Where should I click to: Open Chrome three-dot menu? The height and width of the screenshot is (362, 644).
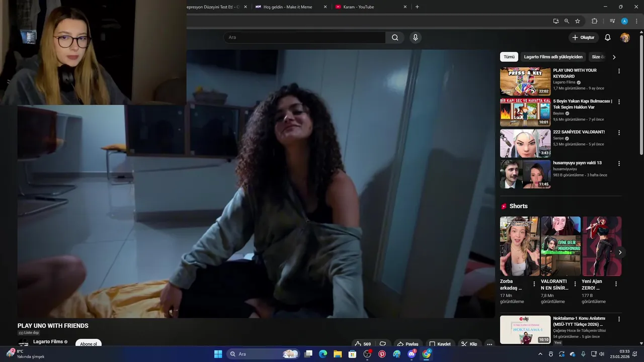pos(636,21)
